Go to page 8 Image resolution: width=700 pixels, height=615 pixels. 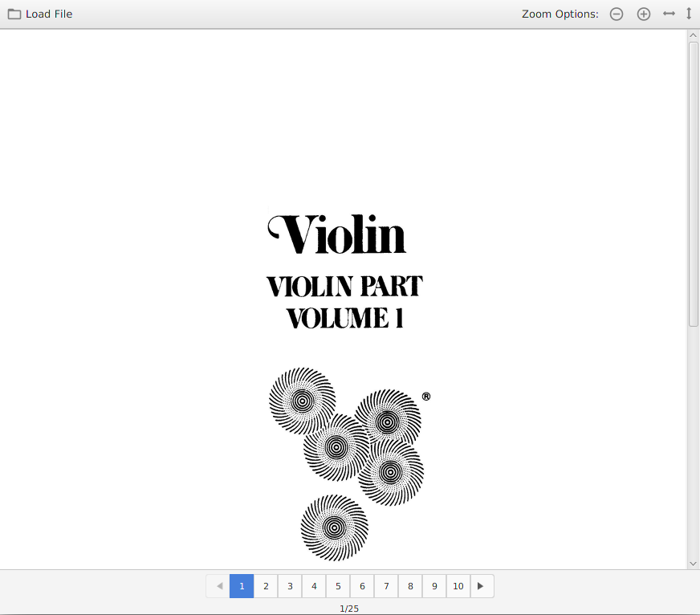tap(410, 586)
